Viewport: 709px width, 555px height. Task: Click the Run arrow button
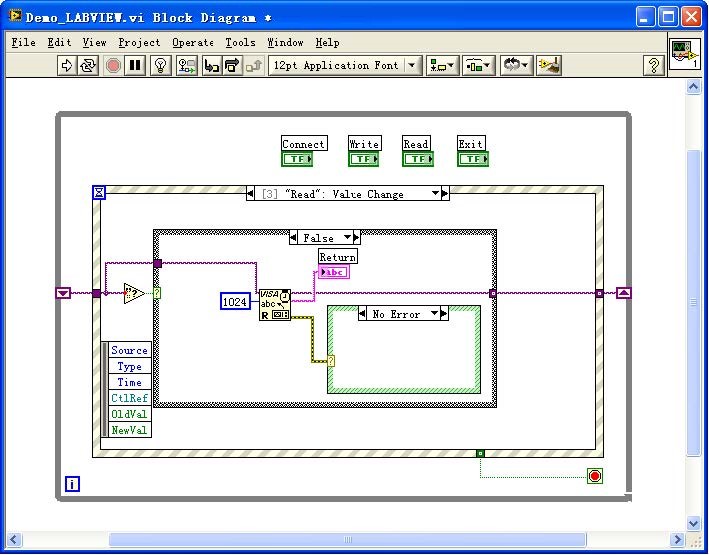click(67, 66)
